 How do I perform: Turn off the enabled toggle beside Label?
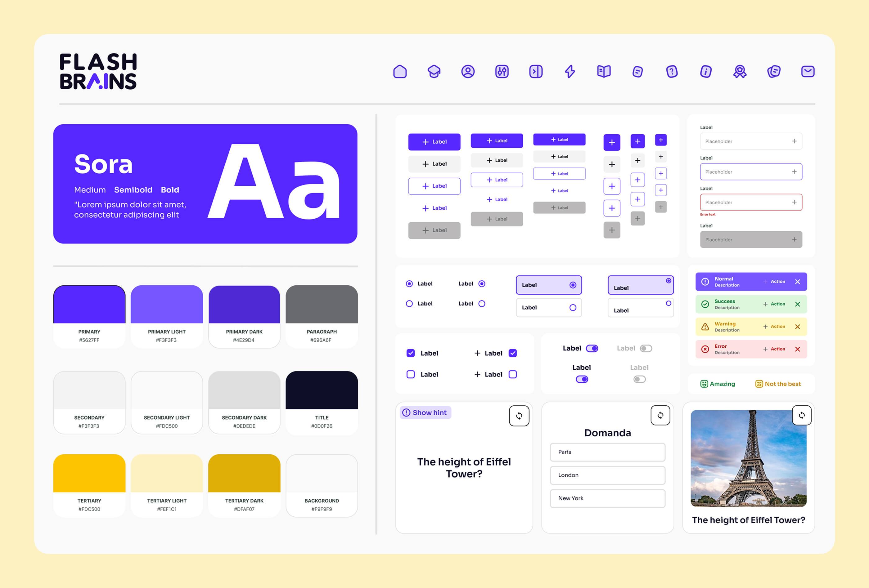(592, 349)
